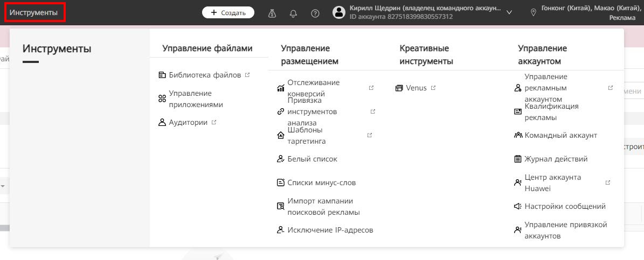Open help question mark icon
Screen dimensions: 644x260
point(315,13)
